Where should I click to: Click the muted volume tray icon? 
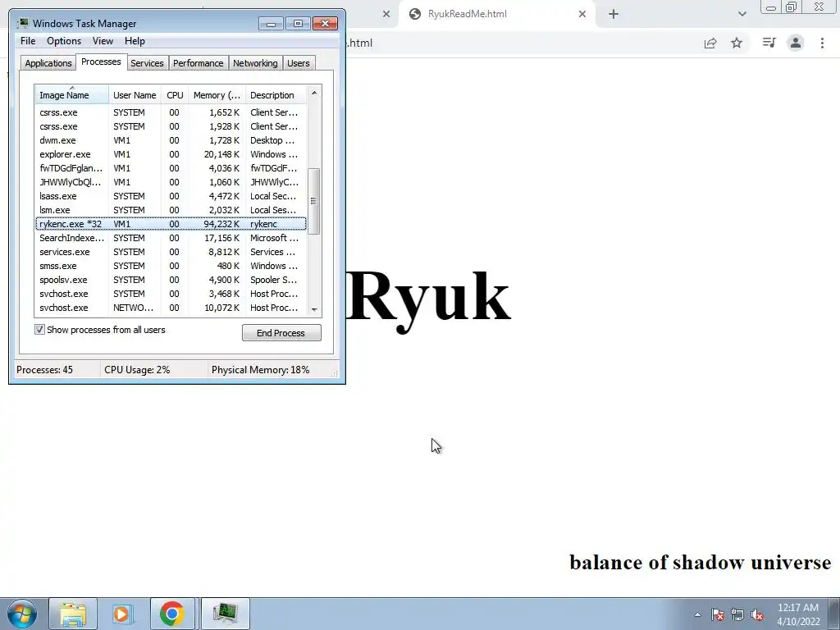757,614
